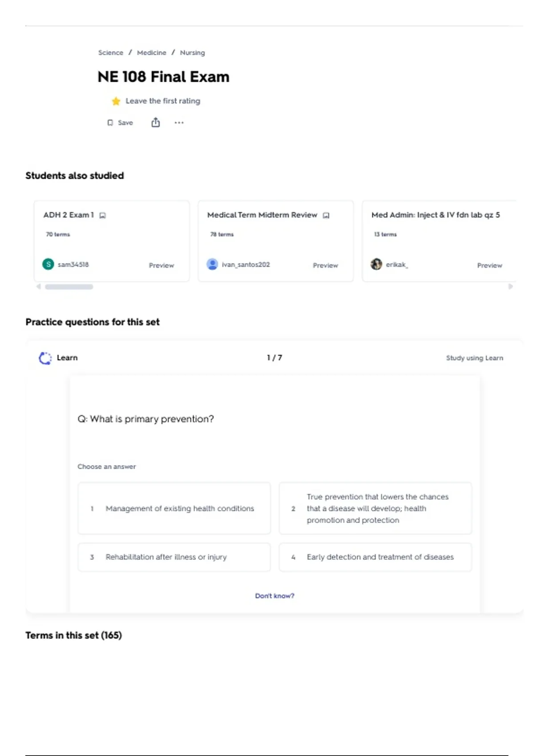
Task: Click the star rating icon
Action: point(116,101)
